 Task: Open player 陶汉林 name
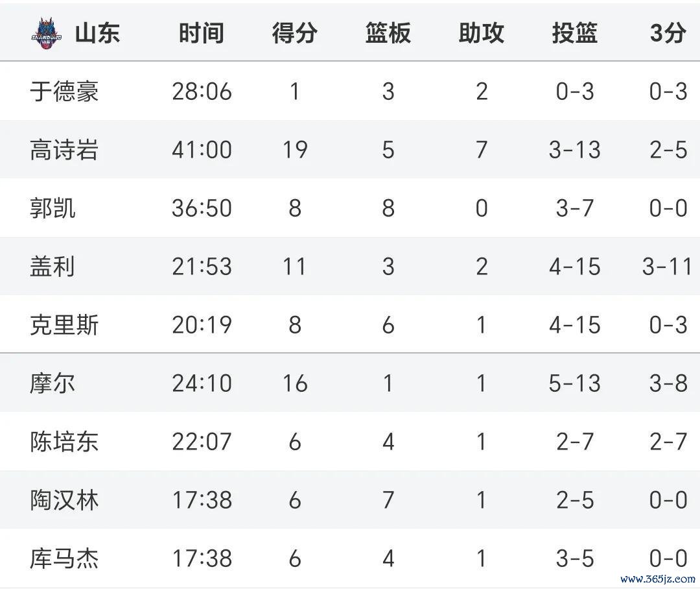[x=64, y=500]
